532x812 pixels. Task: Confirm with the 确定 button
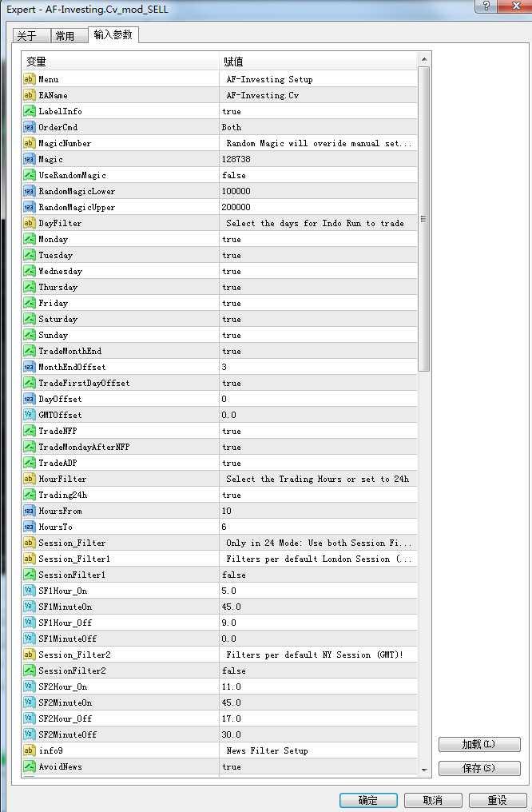point(368,800)
